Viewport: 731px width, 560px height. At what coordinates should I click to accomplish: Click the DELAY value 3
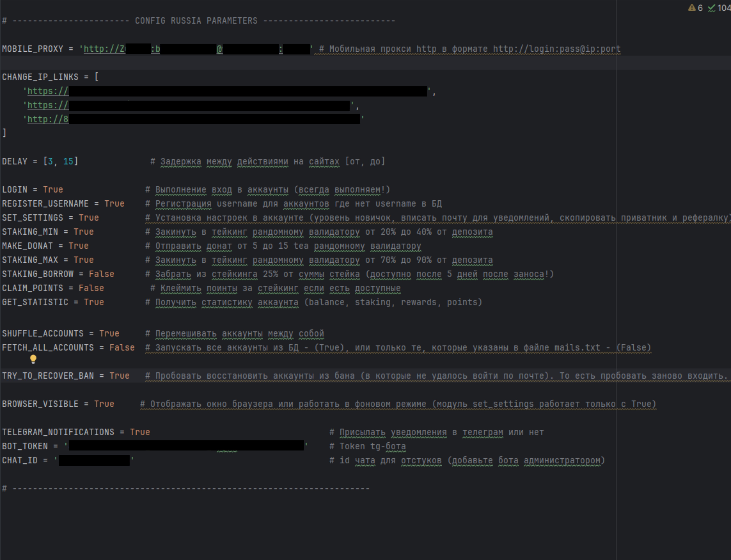pyautogui.click(x=50, y=161)
